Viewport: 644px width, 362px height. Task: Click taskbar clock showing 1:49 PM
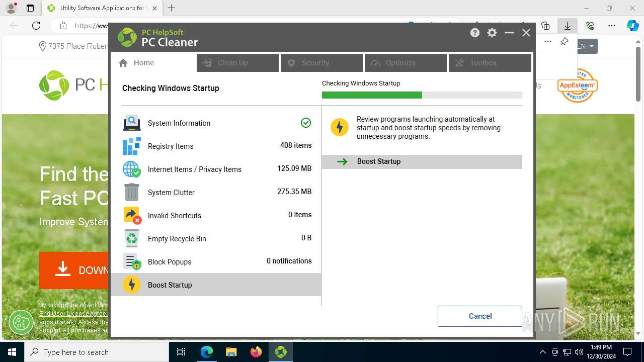coord(601,352)
